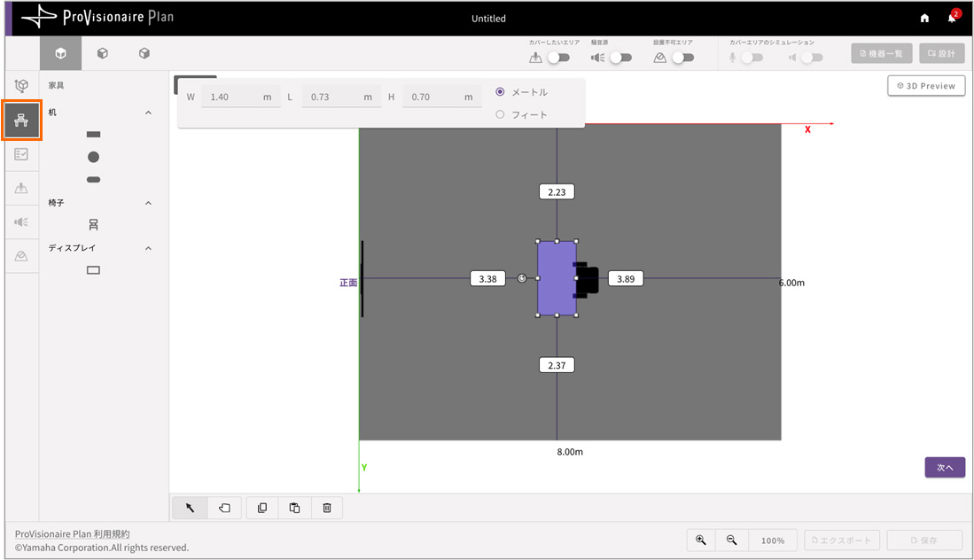
Task: Toggle the カバーしたいエリア switch
Action: click(558, 58)
